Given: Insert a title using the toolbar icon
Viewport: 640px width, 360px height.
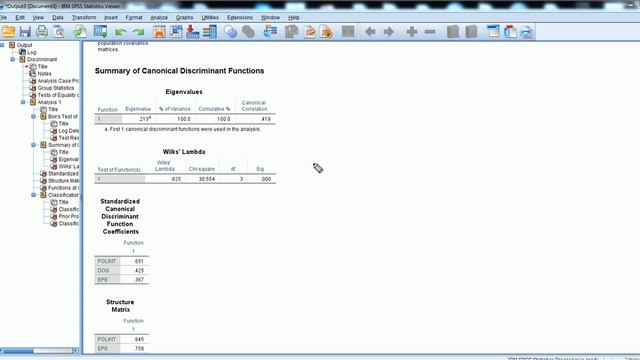Looking at the screenshot, I should [510, 31].
